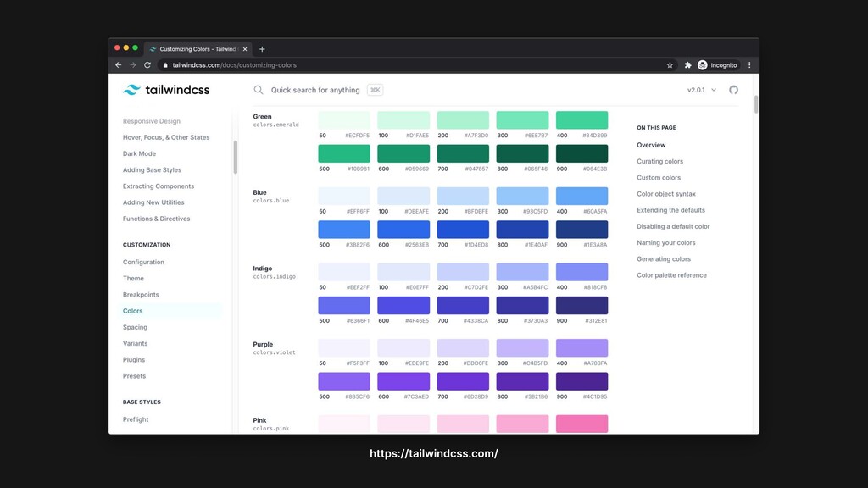Open the GitHub icon link
868x488 pixels.
733,90
